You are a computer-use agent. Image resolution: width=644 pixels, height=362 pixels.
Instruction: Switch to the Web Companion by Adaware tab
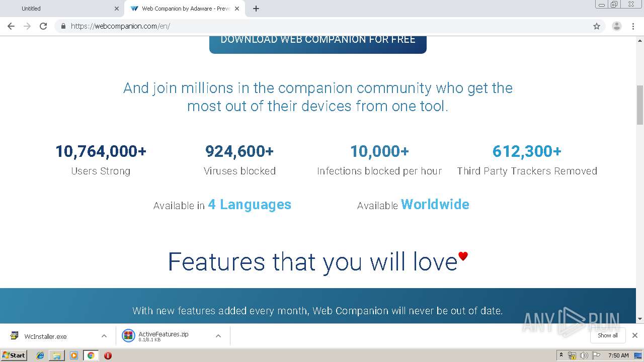185,9
